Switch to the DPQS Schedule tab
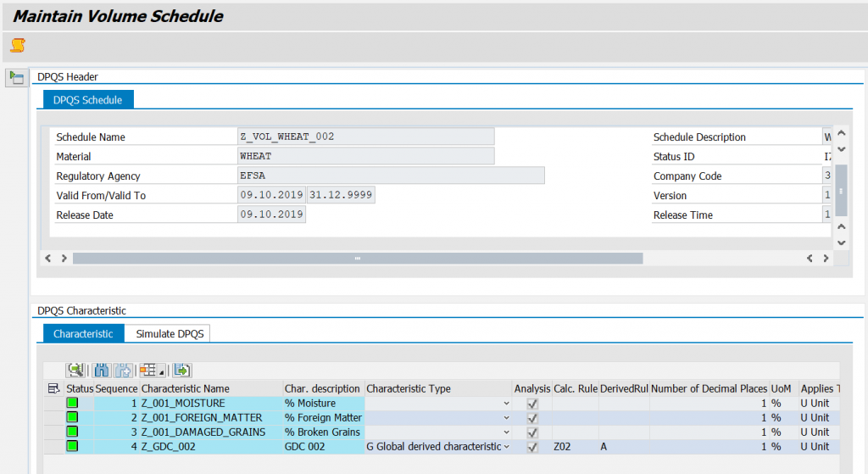This screenshot has width=868, height=474. point(88,100)
